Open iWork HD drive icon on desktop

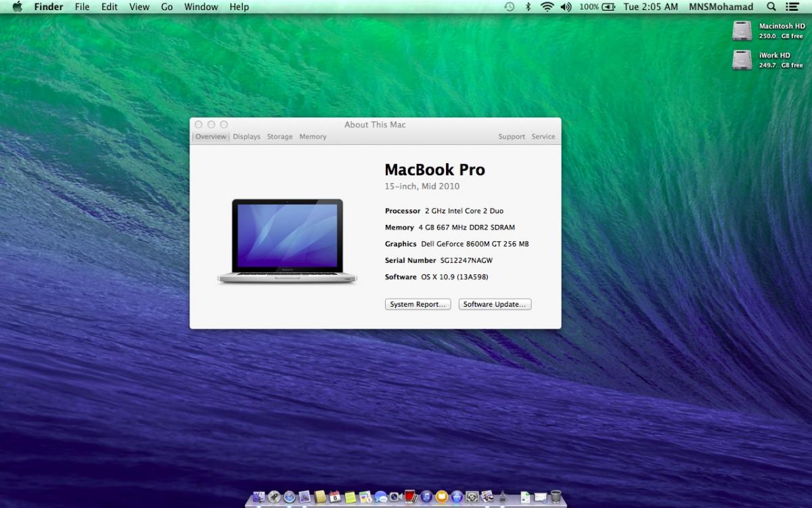[742, 60]
